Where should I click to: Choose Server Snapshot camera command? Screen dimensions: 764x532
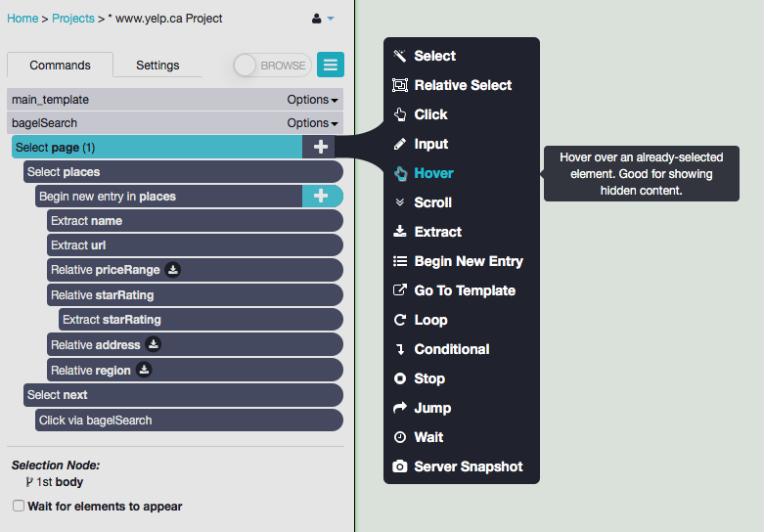pos(458,466)
